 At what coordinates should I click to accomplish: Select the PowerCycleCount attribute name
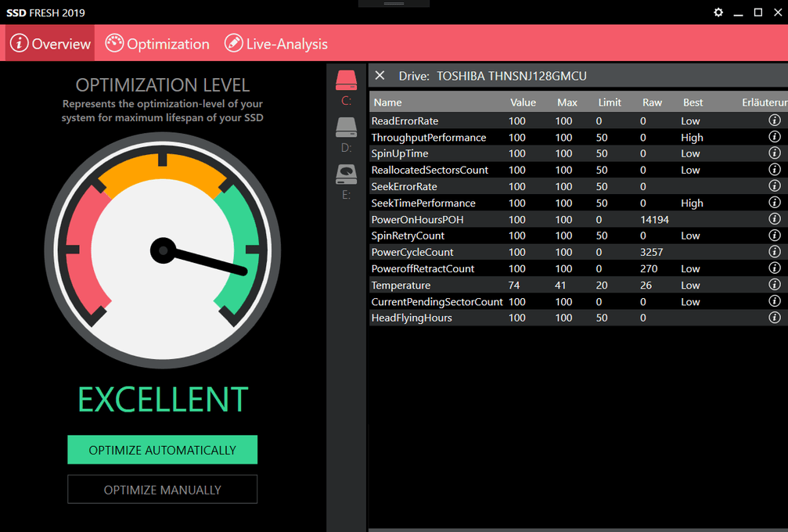pos(412,252)
